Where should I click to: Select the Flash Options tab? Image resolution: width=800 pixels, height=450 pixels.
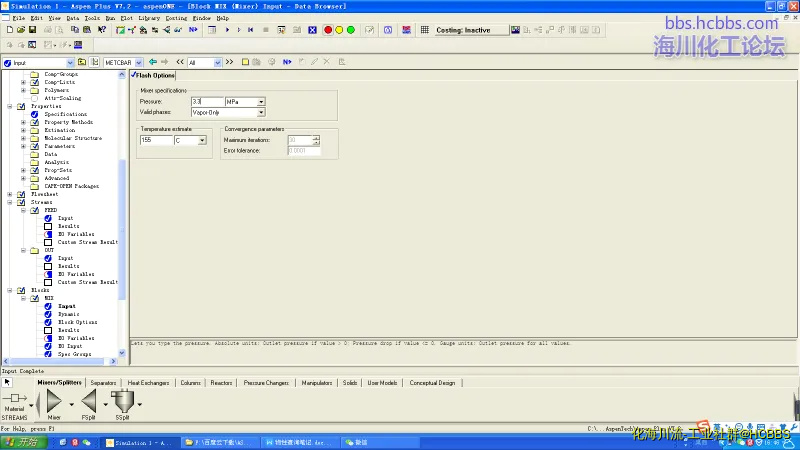tap(154, 76)
